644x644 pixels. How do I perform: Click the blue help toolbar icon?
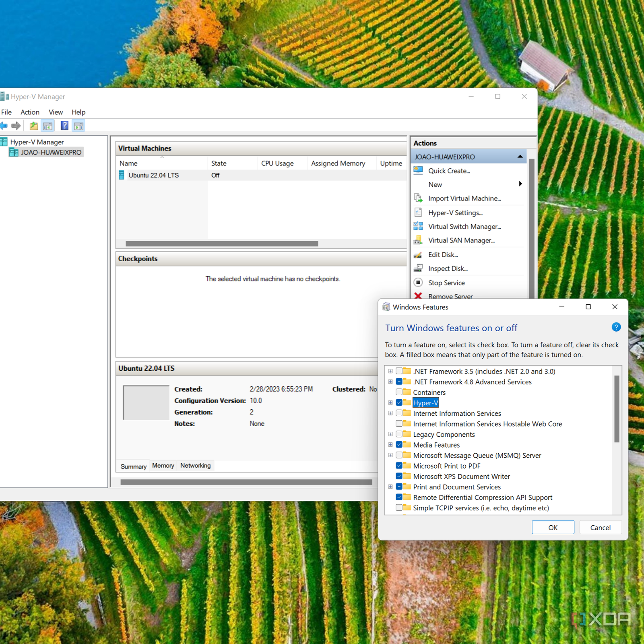(64, 126)
